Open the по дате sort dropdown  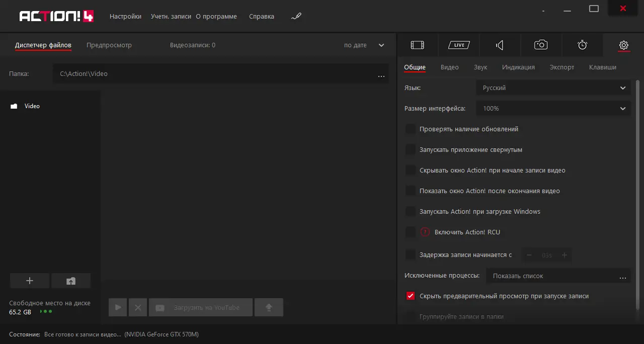tap(364, 45)
